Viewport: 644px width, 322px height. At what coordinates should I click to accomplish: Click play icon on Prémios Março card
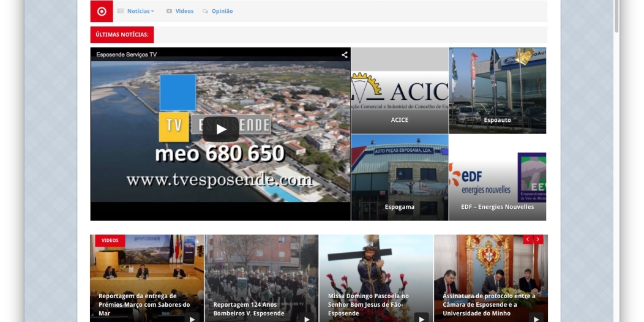coord(192,318)
